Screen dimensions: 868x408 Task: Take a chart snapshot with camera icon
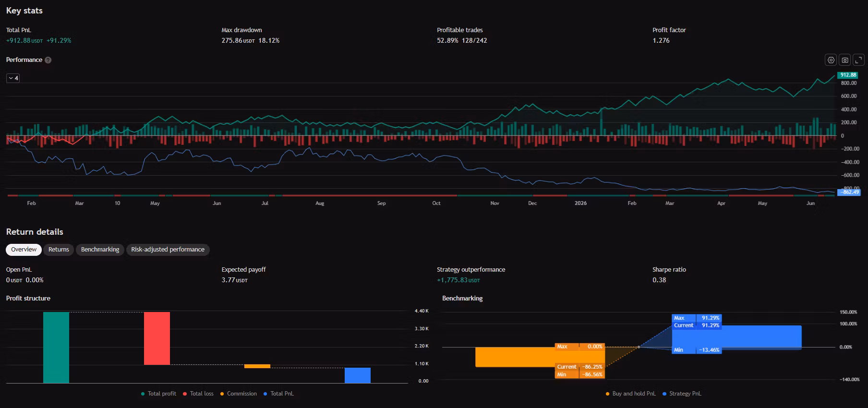(845, 60)
